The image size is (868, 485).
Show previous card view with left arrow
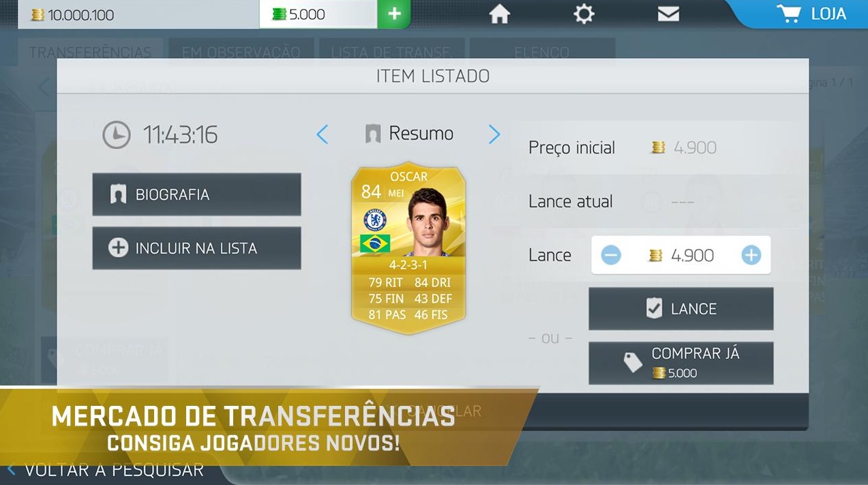[x=323, y=134]
